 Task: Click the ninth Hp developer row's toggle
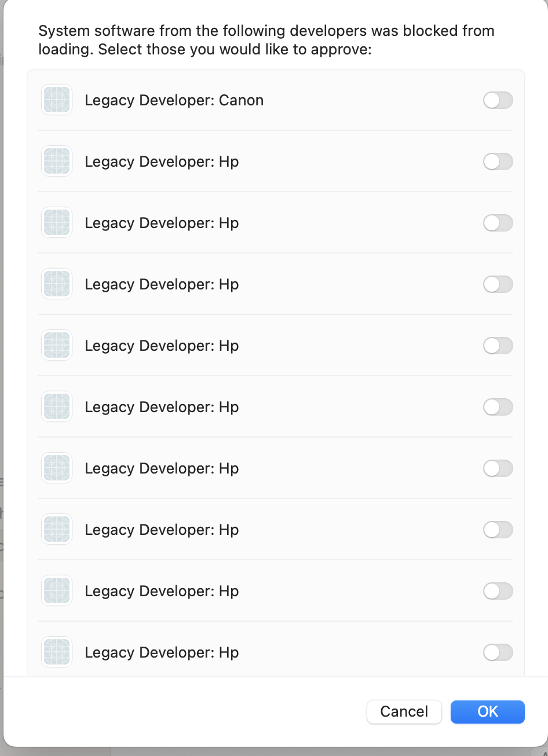coord(498,652)
